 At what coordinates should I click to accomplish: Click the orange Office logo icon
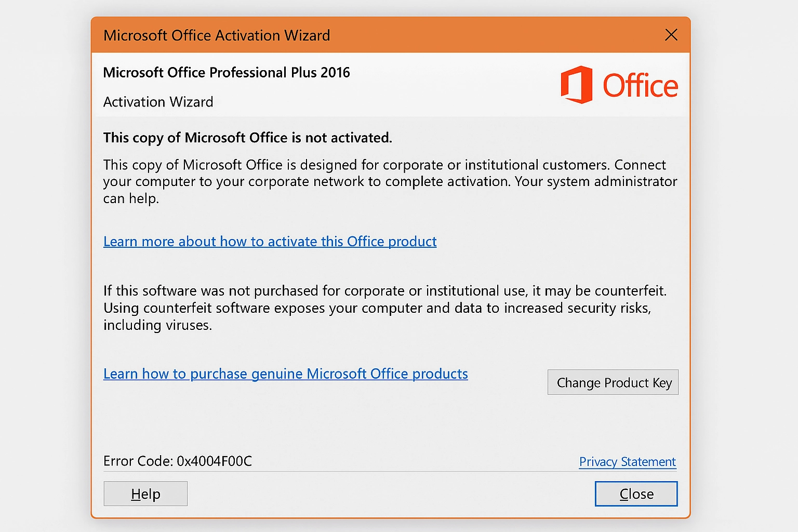click(577, 85)
